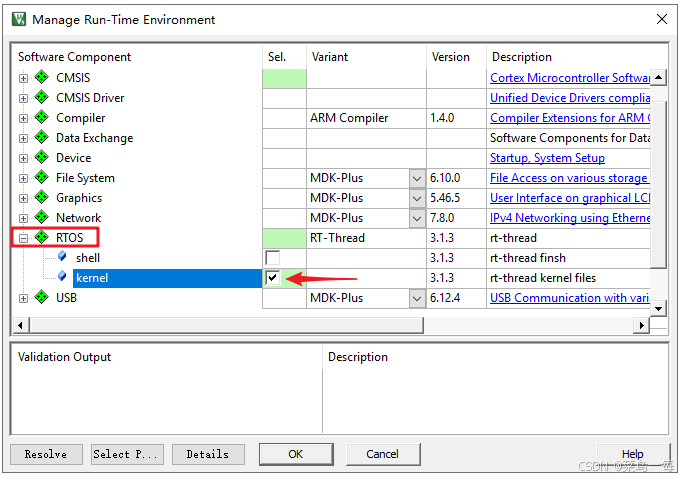Open Startup, System Setup link
The image size is (682, 480).
pyautogui.click(x=547, y=158)
